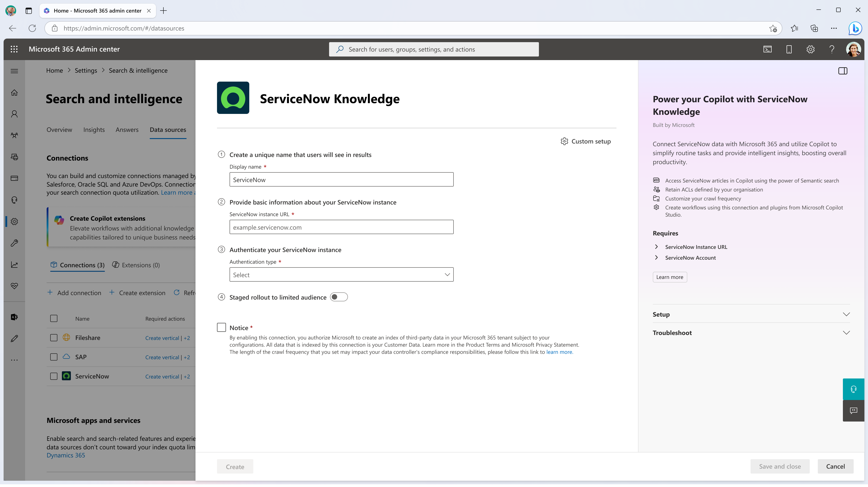Switch to the Insights tab
The image size is (868, 487).
[x=94, y=129]
